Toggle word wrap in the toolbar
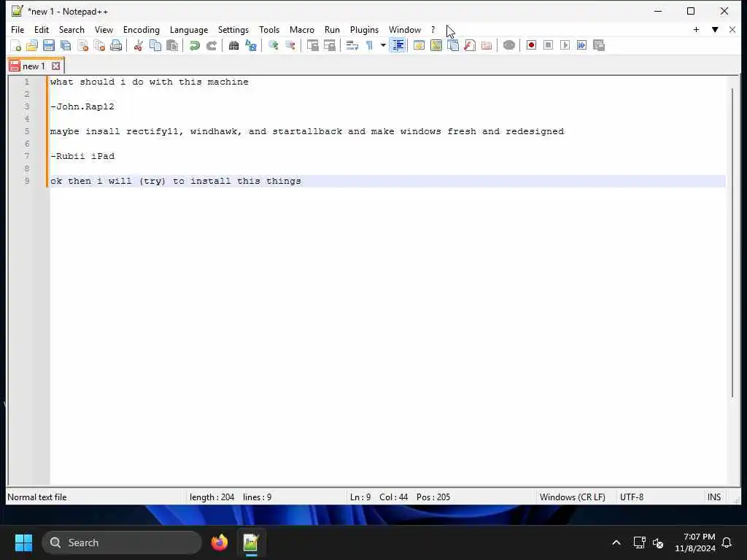 click(x=352, y=45)
